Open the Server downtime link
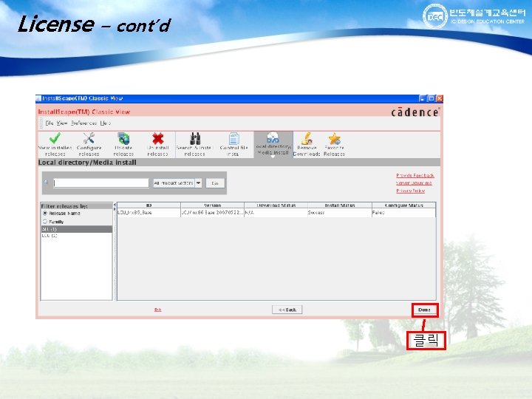532x399 pixels. [x=414, y=183]
